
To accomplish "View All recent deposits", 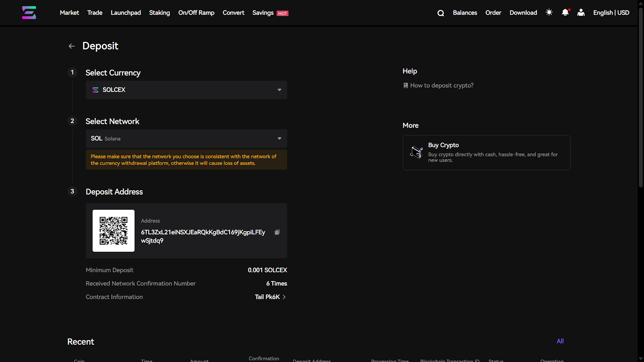I will 560,341.
